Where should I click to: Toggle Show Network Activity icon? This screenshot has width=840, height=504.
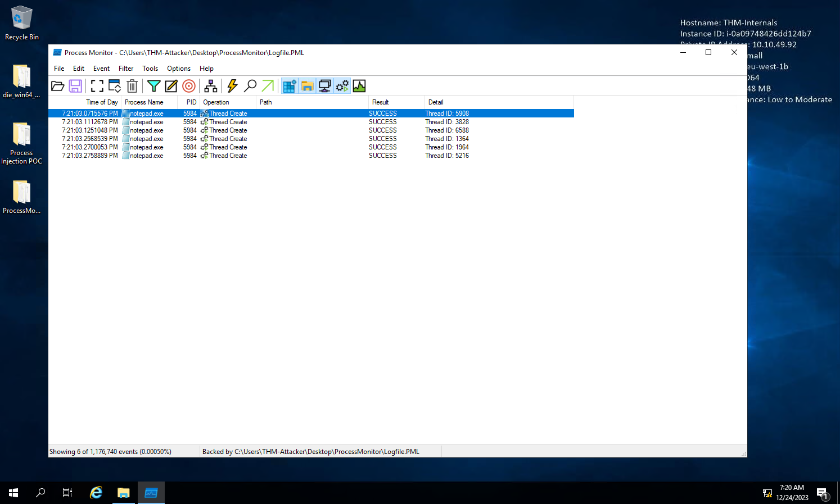point(324,86)
